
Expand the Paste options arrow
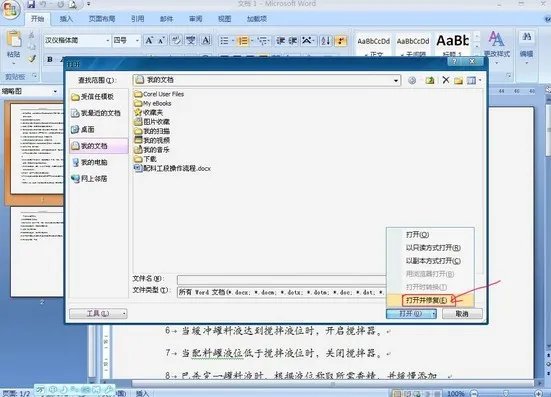(13, 63)
